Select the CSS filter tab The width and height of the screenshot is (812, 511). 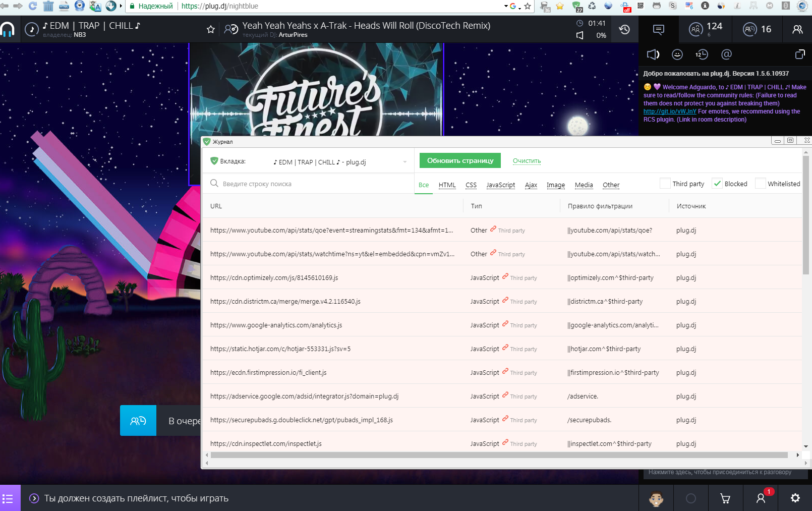471,185
